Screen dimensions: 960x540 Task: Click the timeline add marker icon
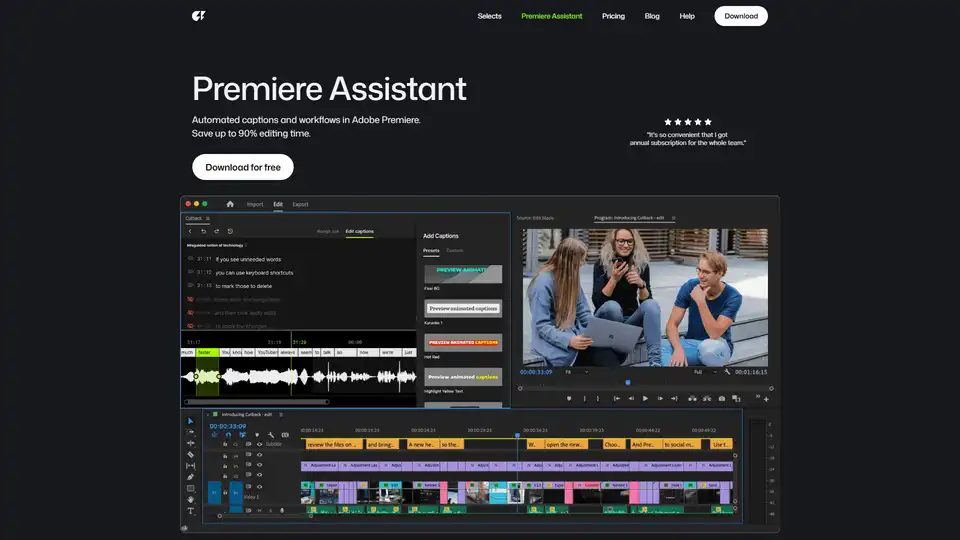(x=257, y=435)
